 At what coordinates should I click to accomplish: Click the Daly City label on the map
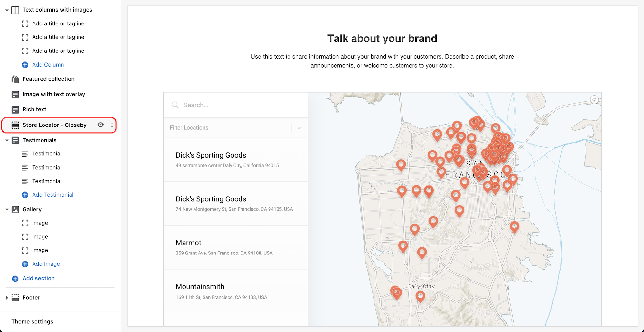click(x=421, y=286)
